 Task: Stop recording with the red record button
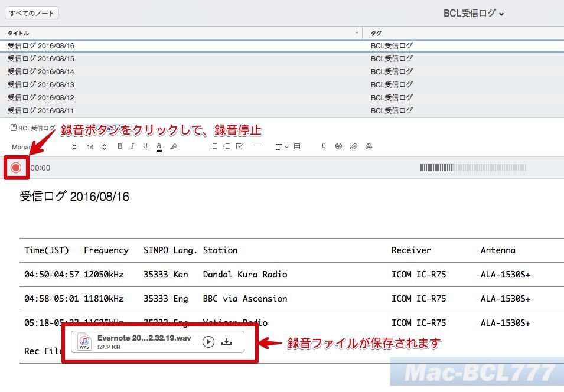[x=16, y=168]
